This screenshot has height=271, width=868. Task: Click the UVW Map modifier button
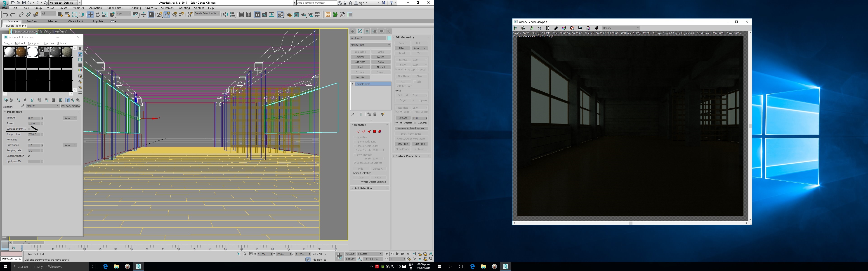click(x=360, y=77)
